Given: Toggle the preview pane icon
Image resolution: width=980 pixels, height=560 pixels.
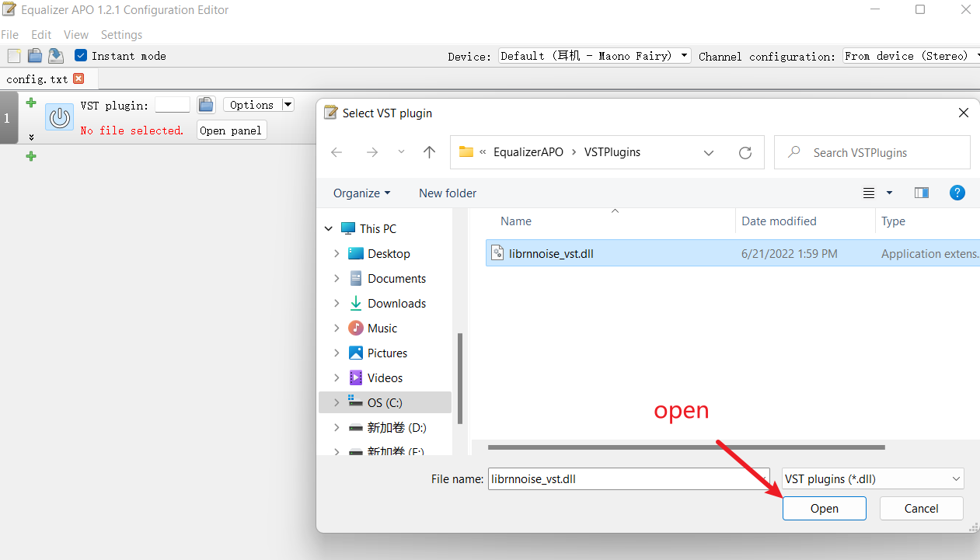Looking at the screenshot, I should [x=922, y=193].
